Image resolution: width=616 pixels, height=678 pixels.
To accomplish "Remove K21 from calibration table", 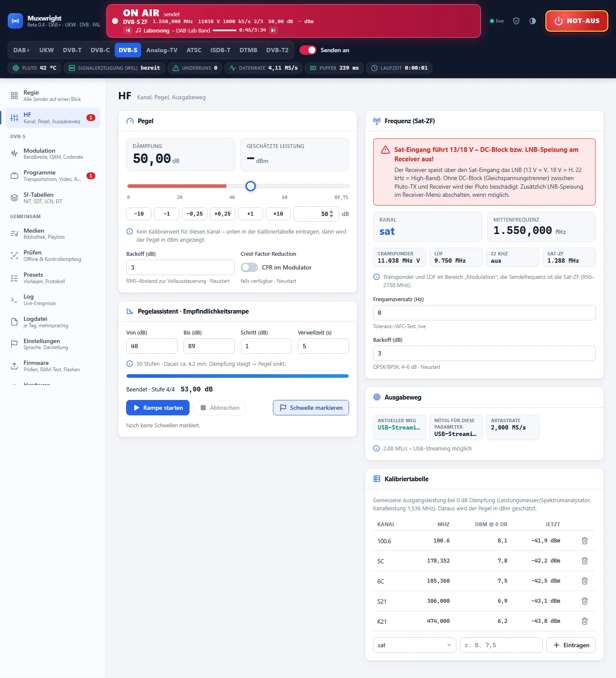I will (585, 621).
